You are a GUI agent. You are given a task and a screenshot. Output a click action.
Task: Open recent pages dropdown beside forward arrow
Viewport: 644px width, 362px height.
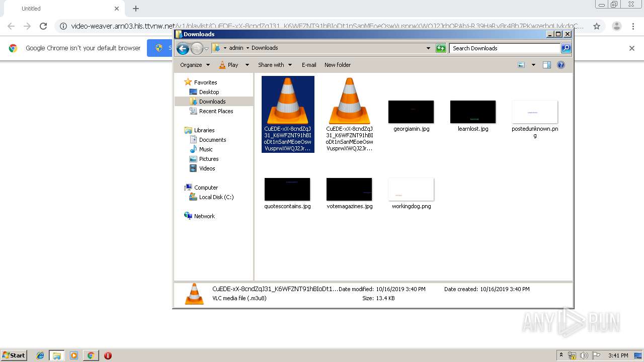[x=206, y=49]
